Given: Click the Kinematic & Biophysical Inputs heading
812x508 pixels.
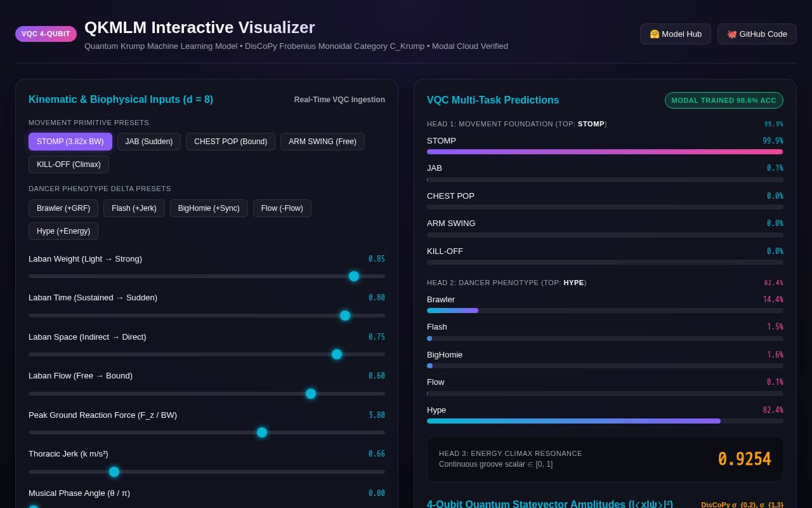Looking at the screenshot, I should coord(121,100).
